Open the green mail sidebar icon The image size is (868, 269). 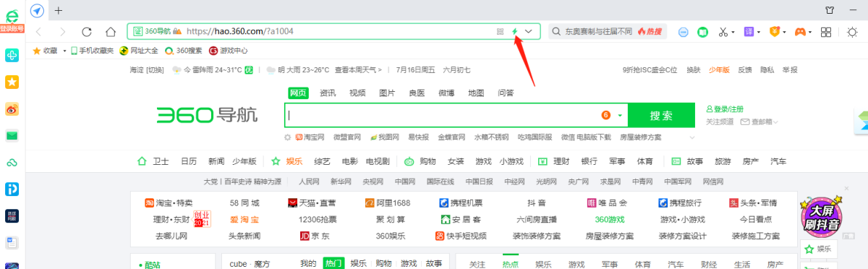pyautogui.click(x=12, y=135)
